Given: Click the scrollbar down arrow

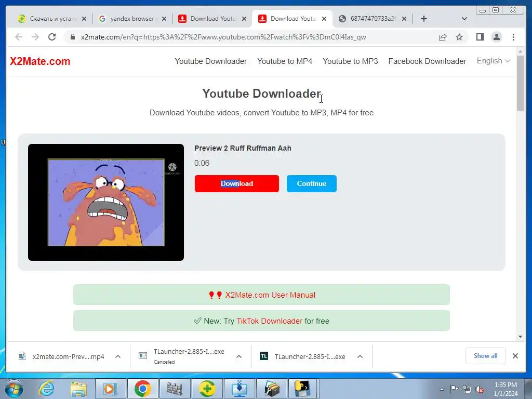Looking at the screenshot, I should (x=520, y=337).
